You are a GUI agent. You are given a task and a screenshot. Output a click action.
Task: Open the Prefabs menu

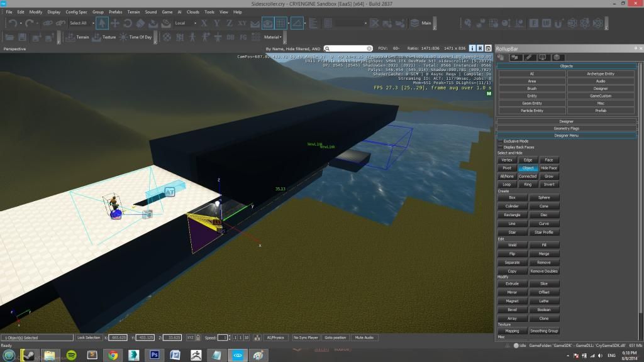pos(115,12)
